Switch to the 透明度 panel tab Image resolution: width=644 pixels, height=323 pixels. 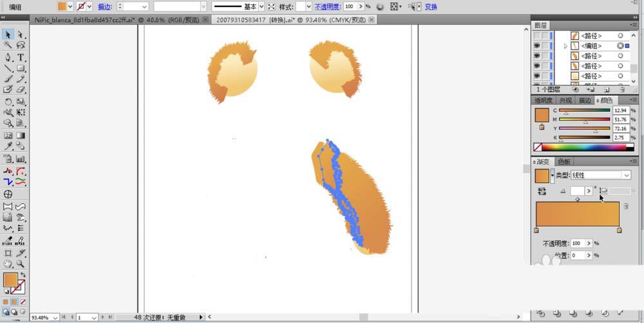(x=543, y=100)
